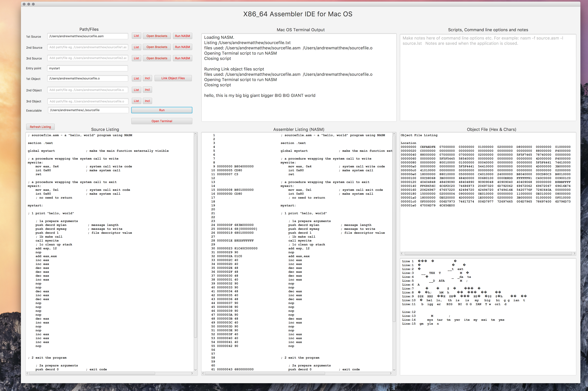Click 'section .text' line in Source Listing

40,143
